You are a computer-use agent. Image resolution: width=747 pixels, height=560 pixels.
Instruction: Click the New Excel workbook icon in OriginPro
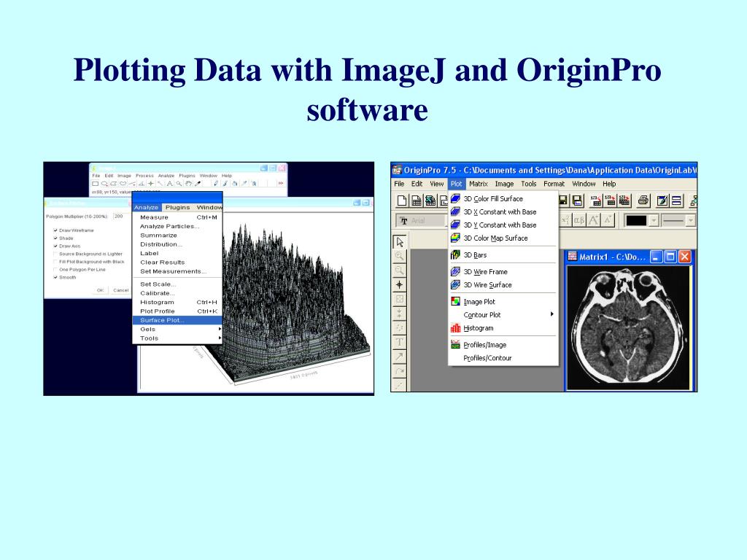coord(430,201)
